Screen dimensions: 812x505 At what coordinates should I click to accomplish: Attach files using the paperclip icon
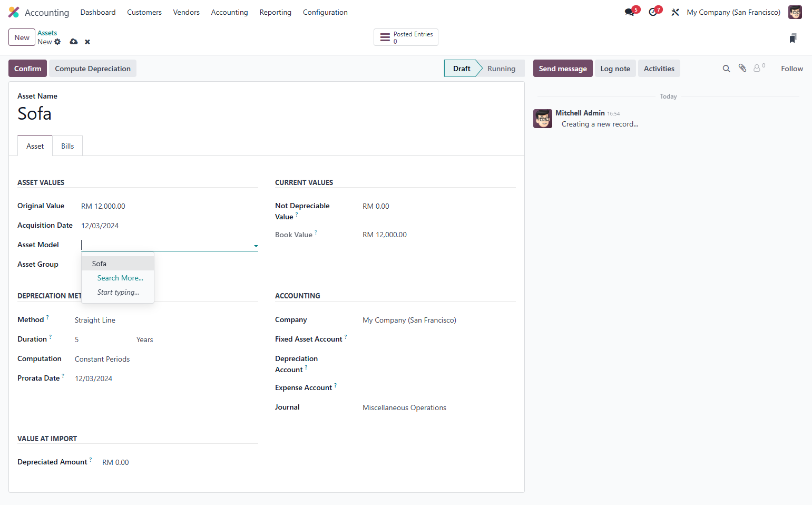[742, 68]
